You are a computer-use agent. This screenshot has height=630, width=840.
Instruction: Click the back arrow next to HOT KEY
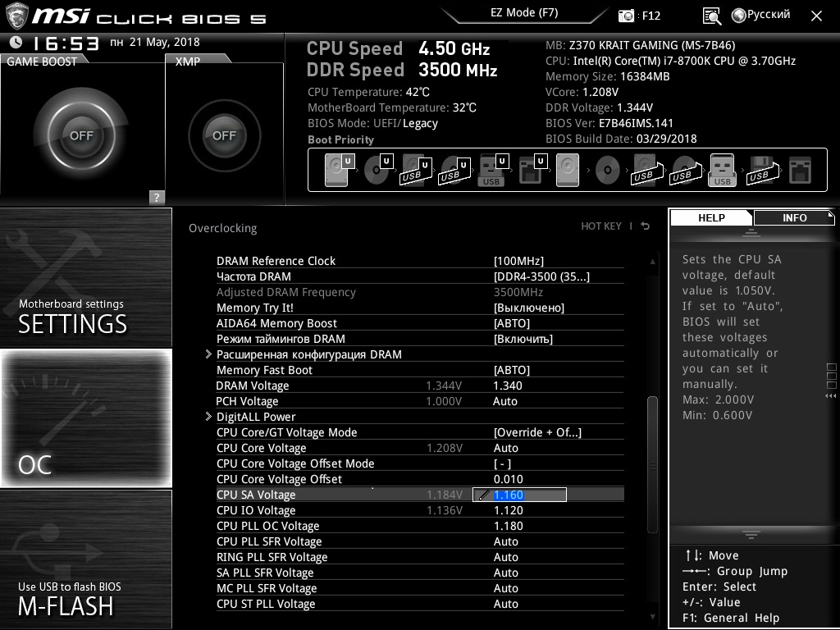(645, 226)
